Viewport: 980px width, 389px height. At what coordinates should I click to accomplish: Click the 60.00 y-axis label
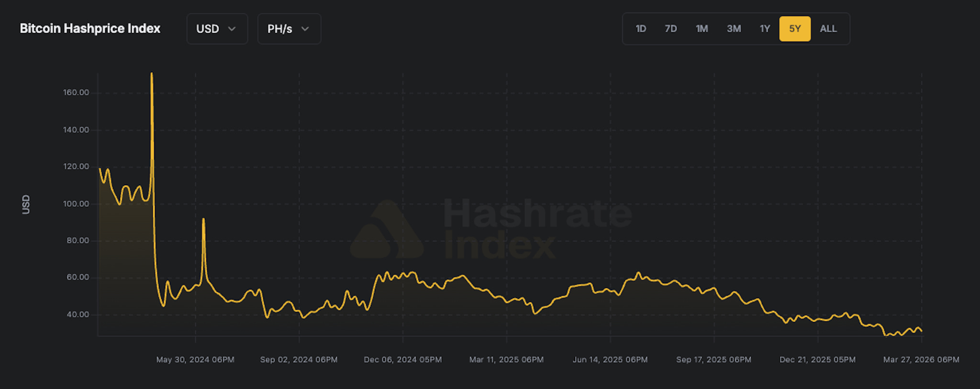click(78, 278)
